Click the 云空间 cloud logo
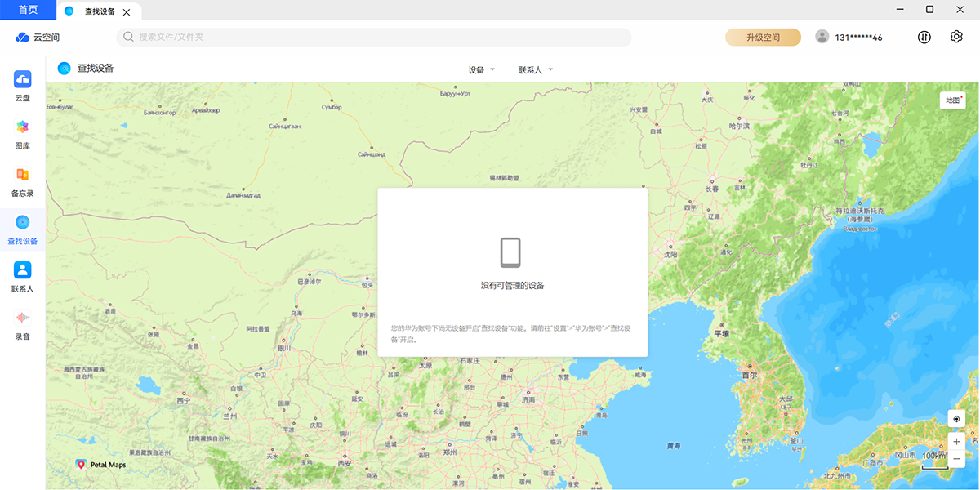Screen dimensions: 980x490 23,37
